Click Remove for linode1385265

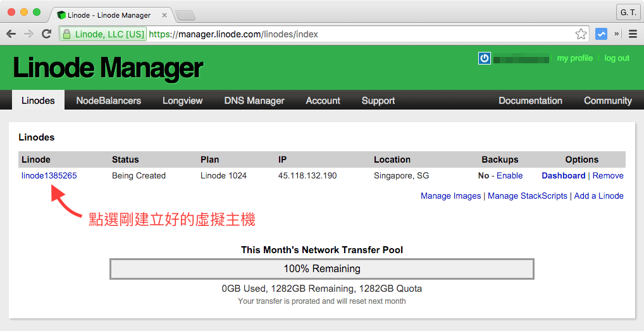click(608, 176)
